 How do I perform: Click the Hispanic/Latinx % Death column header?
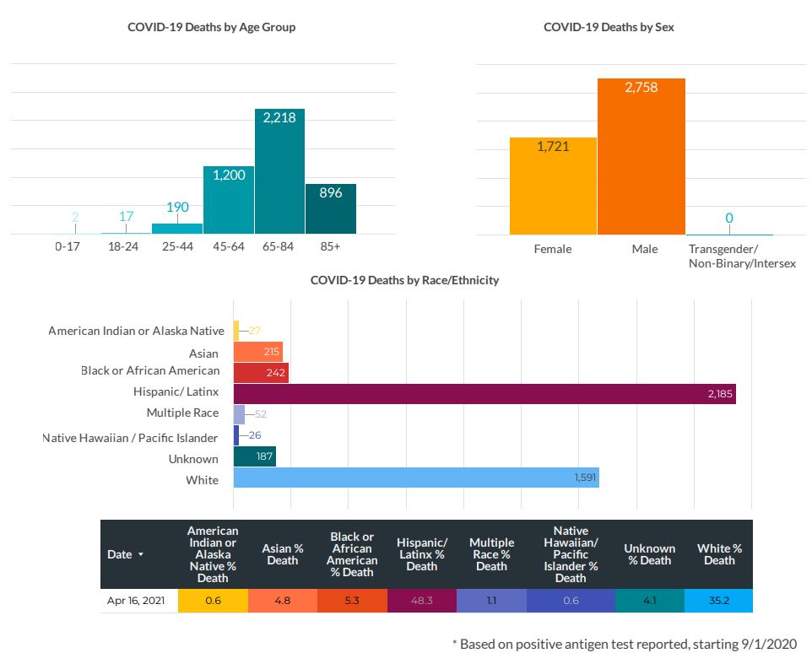coord(421,554)
